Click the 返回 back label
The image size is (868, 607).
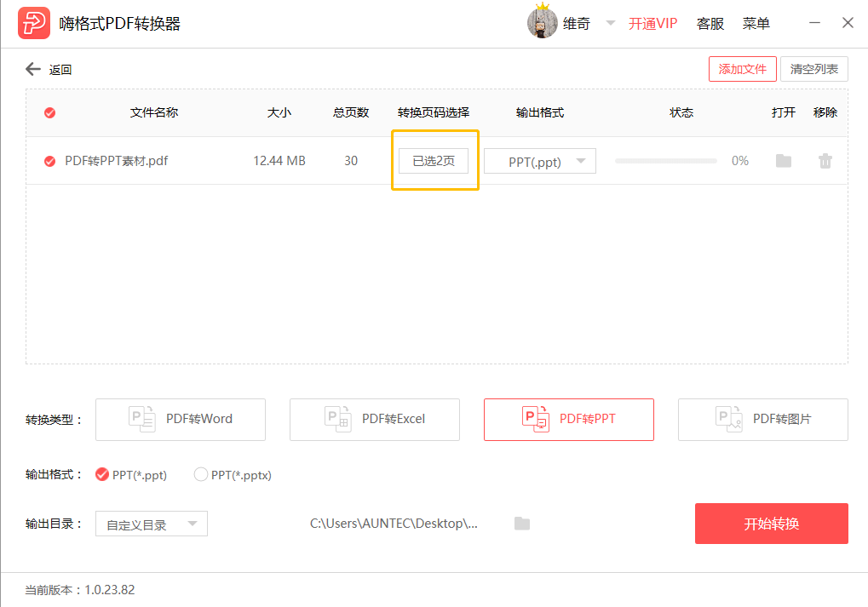(x=60, y=70)
